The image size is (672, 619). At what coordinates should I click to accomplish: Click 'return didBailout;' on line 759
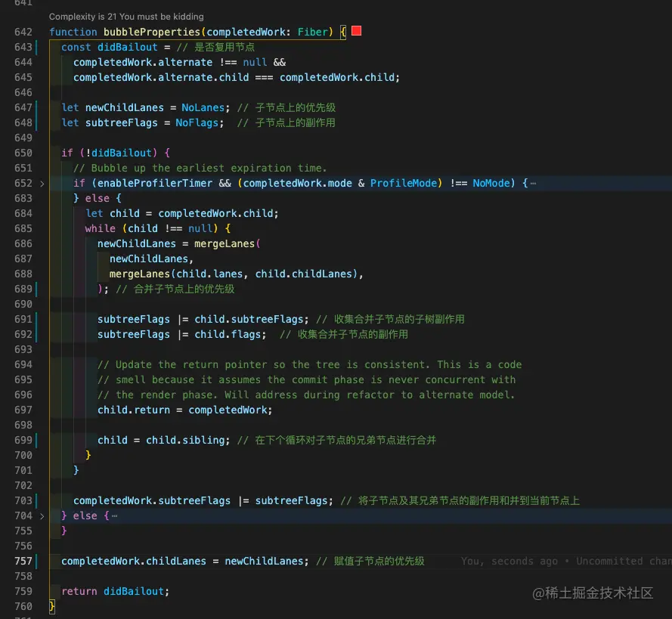coord(116,592)
